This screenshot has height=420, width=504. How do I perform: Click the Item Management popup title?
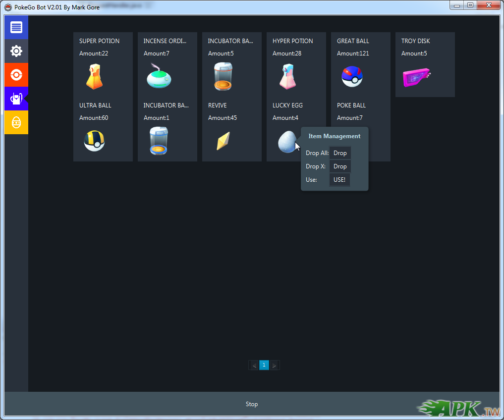pyautogui.click(x=335, y=136)
